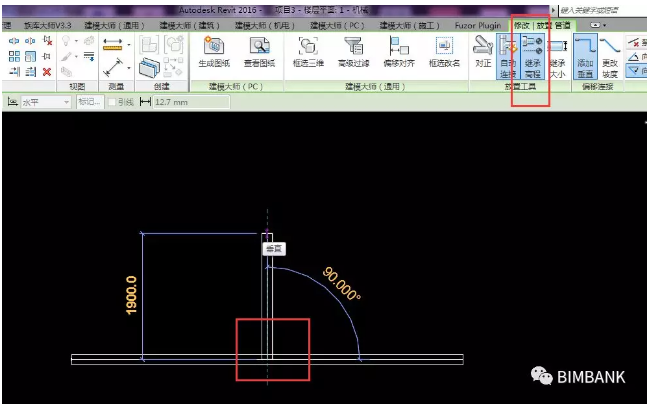653x408 pixels.
Task: Switch to the 建模大师(机电) tab
Action: coord(264,25)
